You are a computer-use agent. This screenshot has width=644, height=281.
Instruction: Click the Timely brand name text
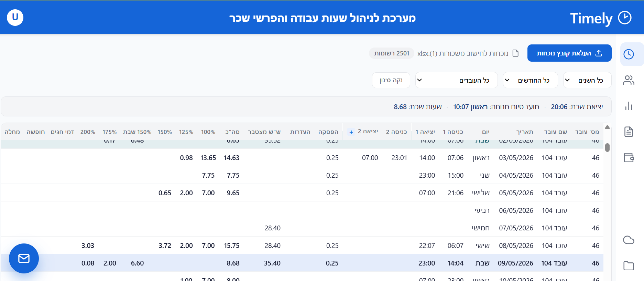coord(591,18)
